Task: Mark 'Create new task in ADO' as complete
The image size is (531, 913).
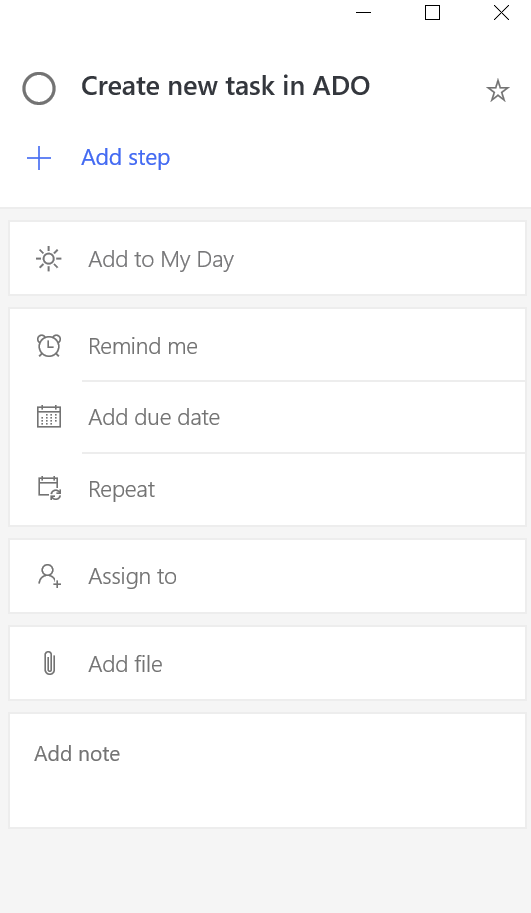Action: [39, 89]
